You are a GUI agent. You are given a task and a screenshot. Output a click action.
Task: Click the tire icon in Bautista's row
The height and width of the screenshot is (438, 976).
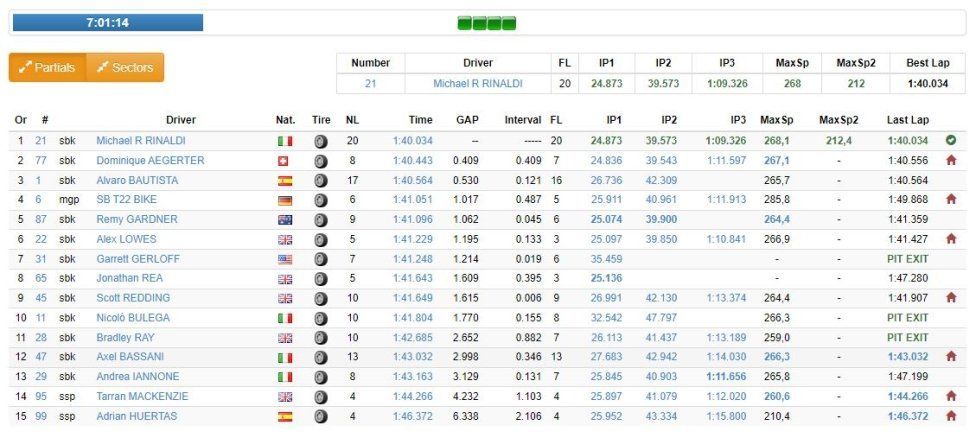[x=321, y=181]
